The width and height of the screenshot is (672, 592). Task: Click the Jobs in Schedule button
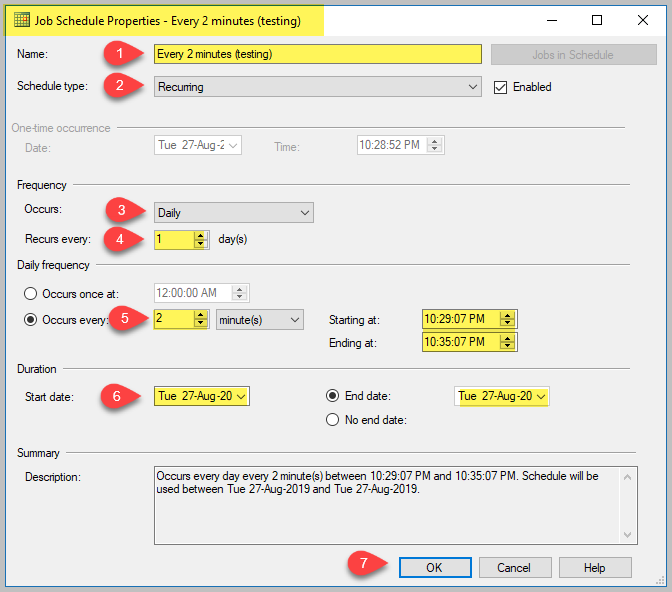[x=573, y=55]
